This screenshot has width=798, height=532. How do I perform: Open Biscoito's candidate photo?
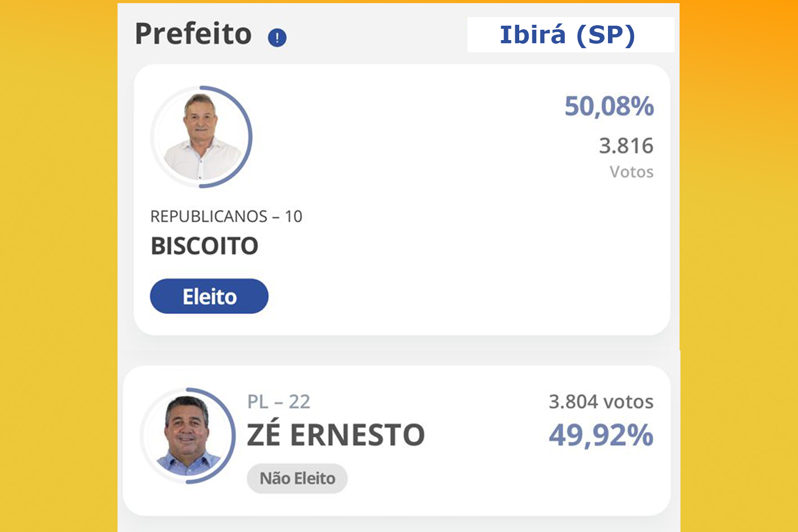(201, 137)
